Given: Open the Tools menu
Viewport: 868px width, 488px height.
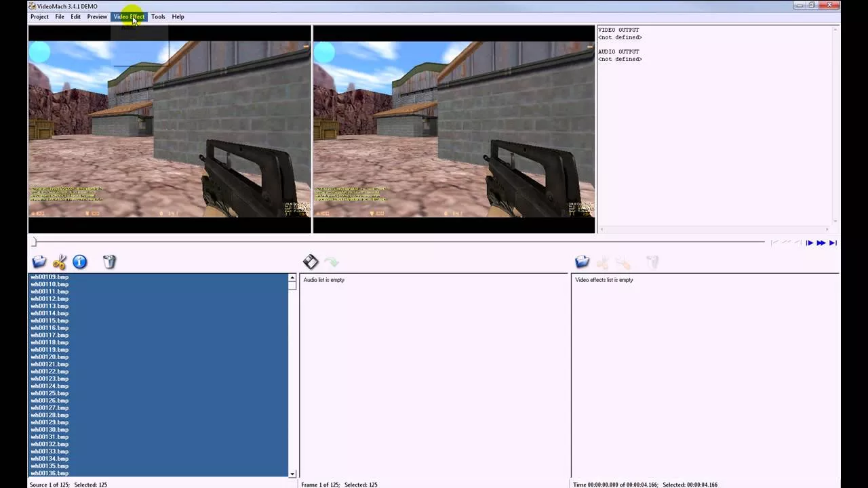Looking at the screenshot, I should [x=158, y=16].
